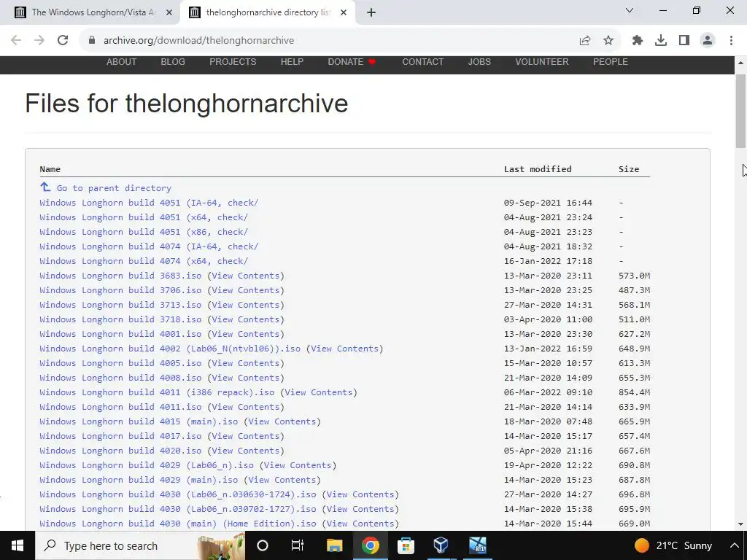Screen dimensions: 747x560
Task: View Contents of build 3706.iso
Action: point(245,290)
